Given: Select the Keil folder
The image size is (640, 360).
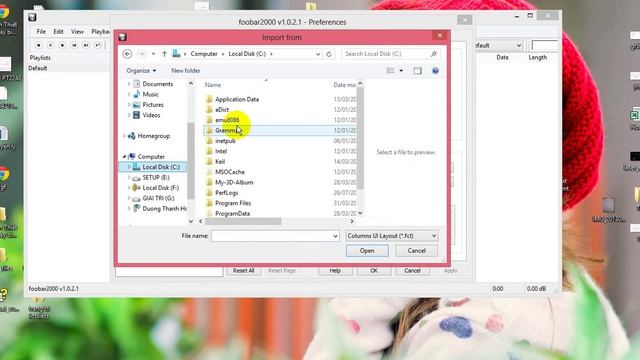Looking at the screenshot, I should point(220,162).
